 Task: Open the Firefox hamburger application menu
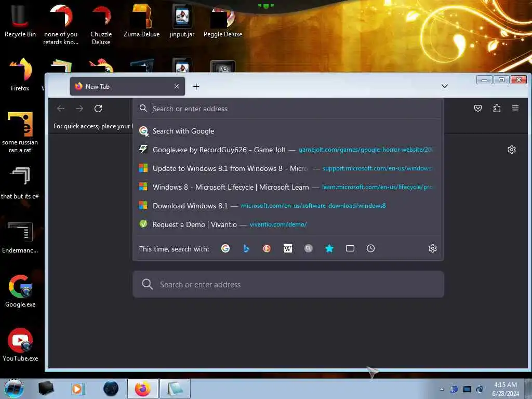515,108
